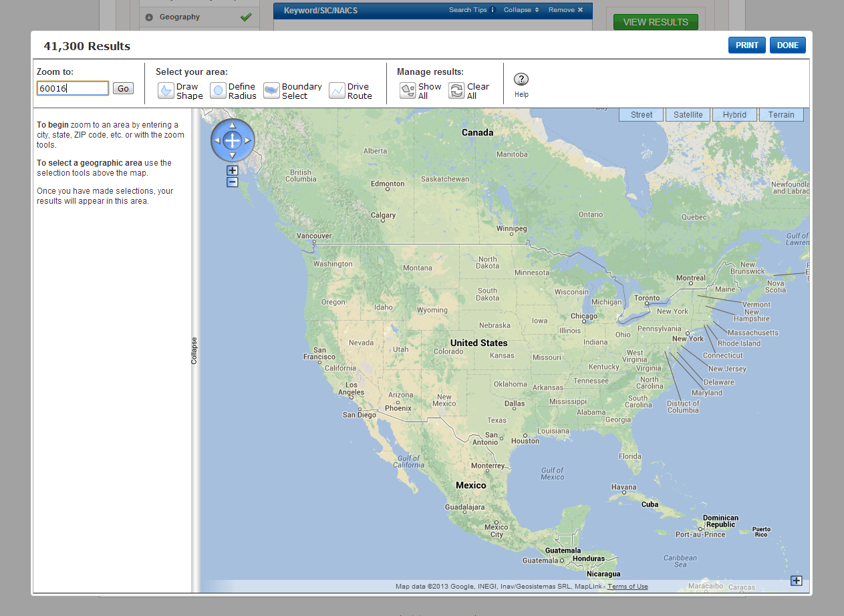Click the center pan control crosshair
This screenshot has width=844, height=616.
[x=233, y=140]
